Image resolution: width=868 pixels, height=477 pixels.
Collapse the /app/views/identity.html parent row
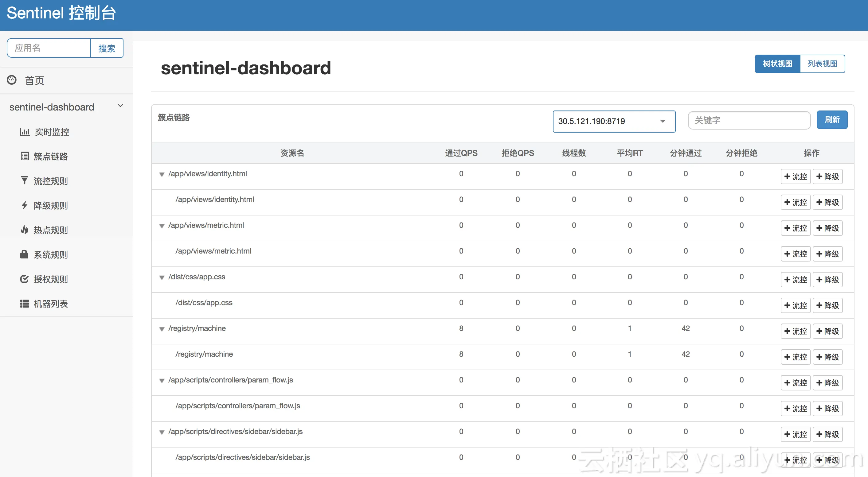(162, 175)
